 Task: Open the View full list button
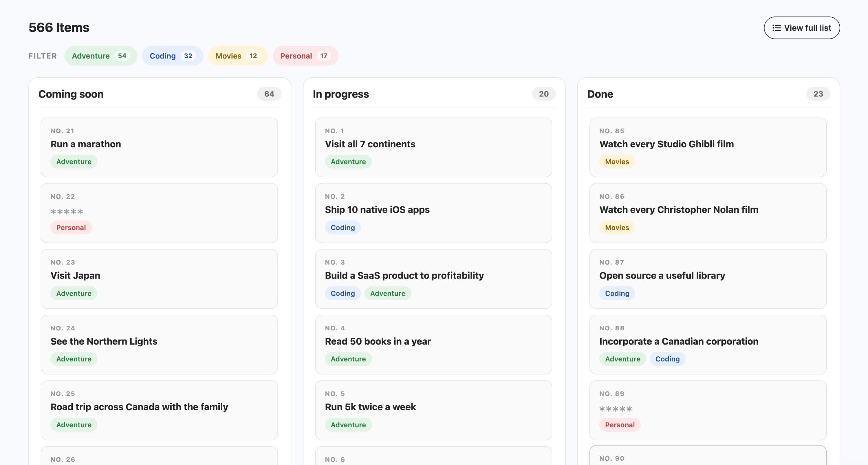[802, 28]
